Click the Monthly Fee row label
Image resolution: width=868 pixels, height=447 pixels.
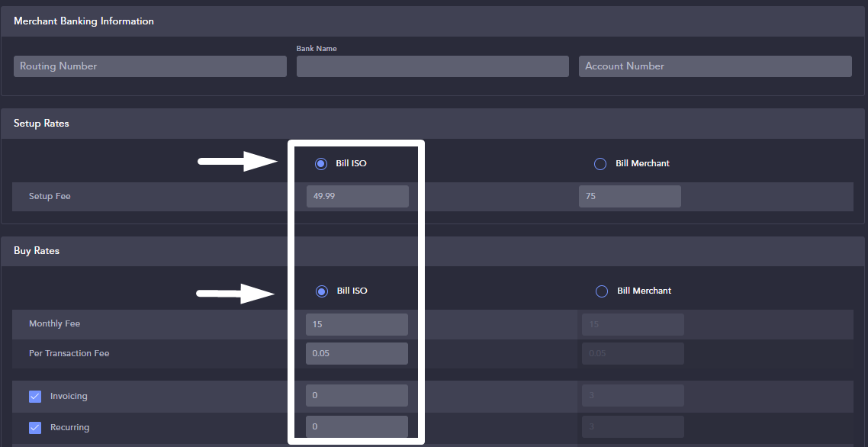click(x=55, y=323)
